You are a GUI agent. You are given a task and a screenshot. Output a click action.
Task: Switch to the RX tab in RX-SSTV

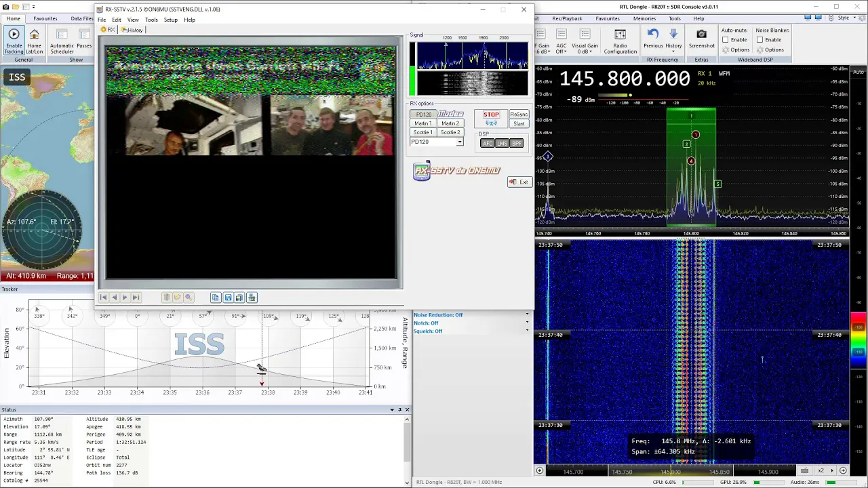[x=108, y=30]
